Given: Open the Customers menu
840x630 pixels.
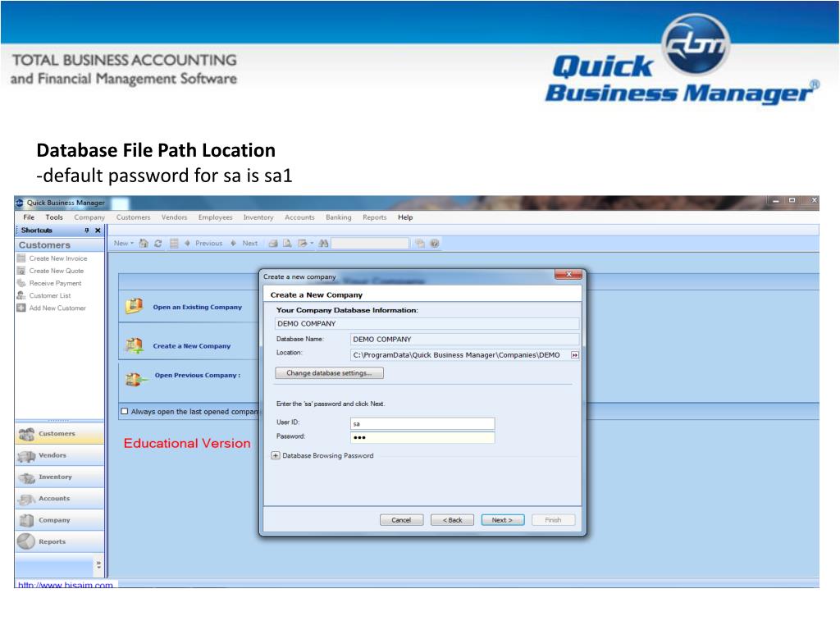Looking at the screenshot, I should point(134,217).
